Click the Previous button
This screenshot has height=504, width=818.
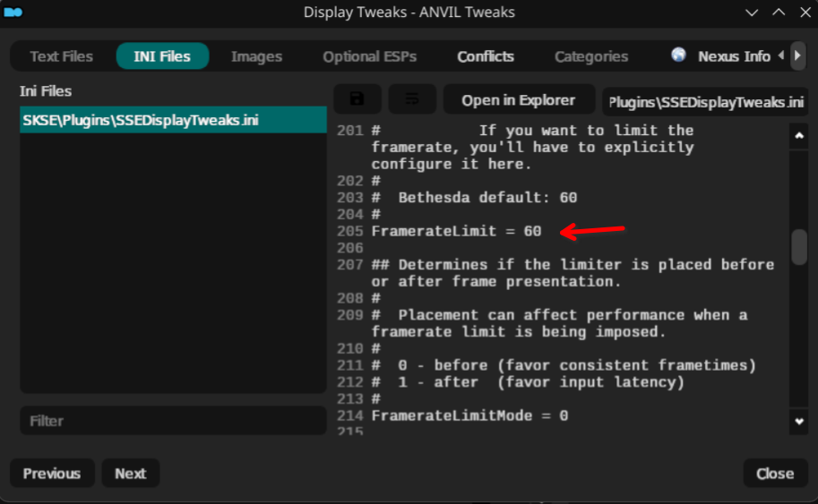pyautogui.click(x=52, y=474)
